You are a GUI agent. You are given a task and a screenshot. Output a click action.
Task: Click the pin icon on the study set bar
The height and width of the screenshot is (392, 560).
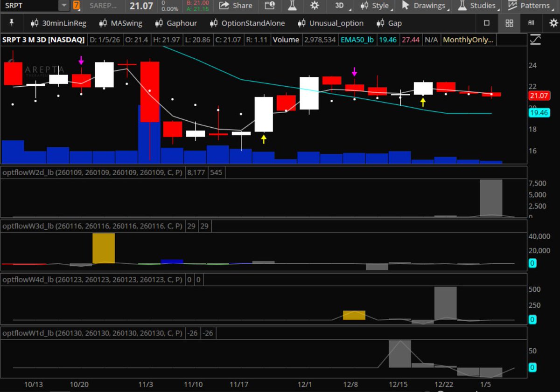point(12,23)
